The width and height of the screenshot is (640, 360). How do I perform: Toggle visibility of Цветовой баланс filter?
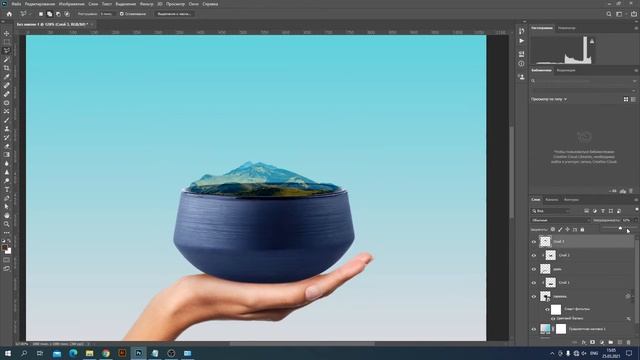tap(553, 318)
